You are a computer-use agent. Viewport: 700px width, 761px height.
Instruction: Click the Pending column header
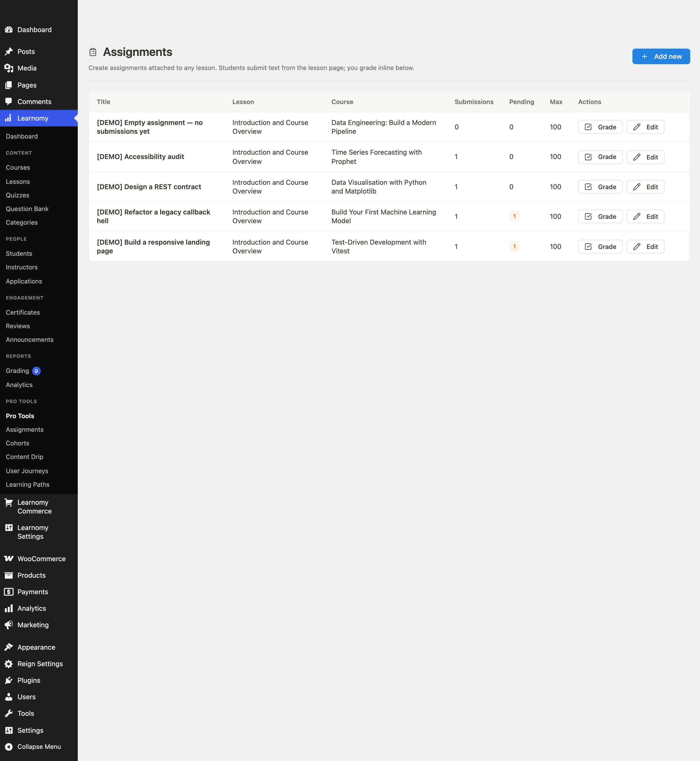(x=522, y=102)
